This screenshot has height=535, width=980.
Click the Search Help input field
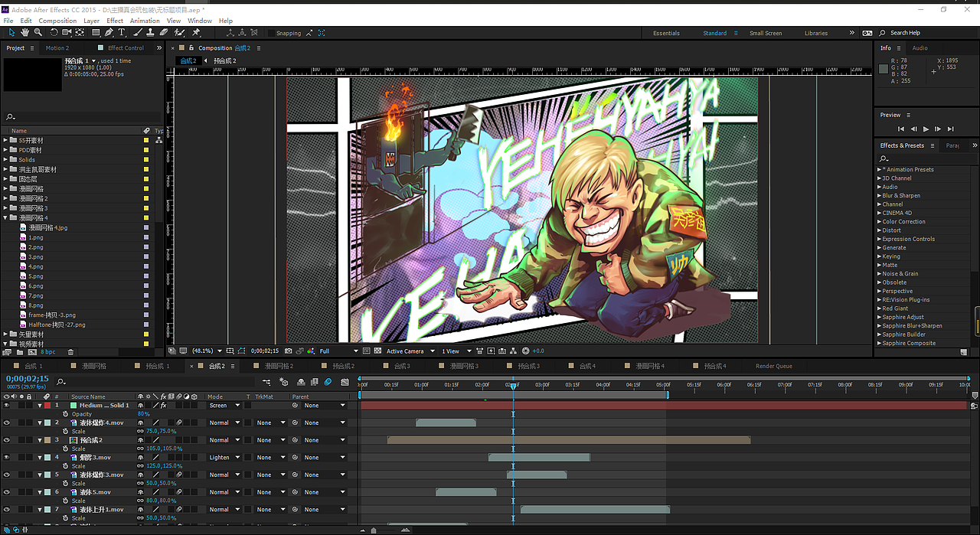pyautogui.click(x=926, y=33)
